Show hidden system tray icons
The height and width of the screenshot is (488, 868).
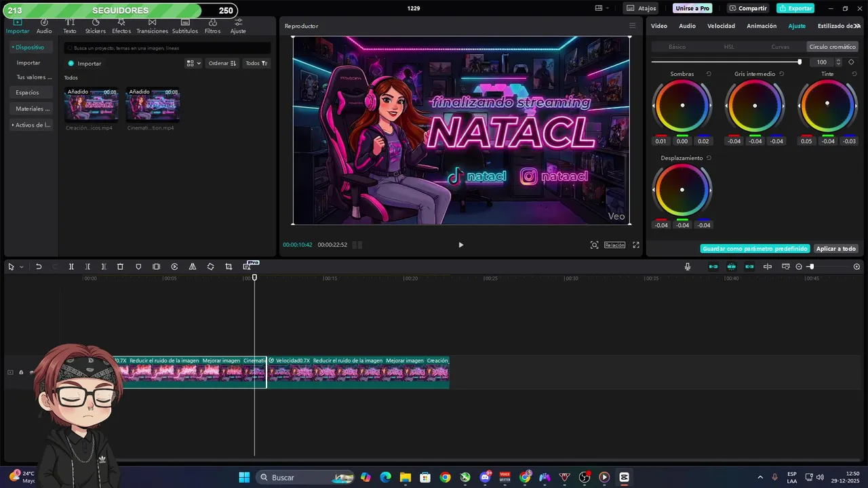[x=759, y=477]
